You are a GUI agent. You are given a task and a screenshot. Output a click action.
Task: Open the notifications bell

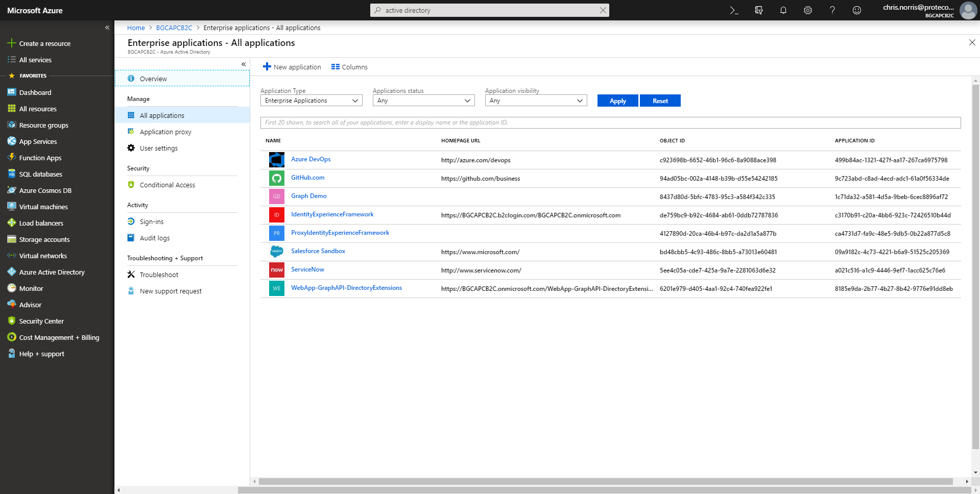783,10
